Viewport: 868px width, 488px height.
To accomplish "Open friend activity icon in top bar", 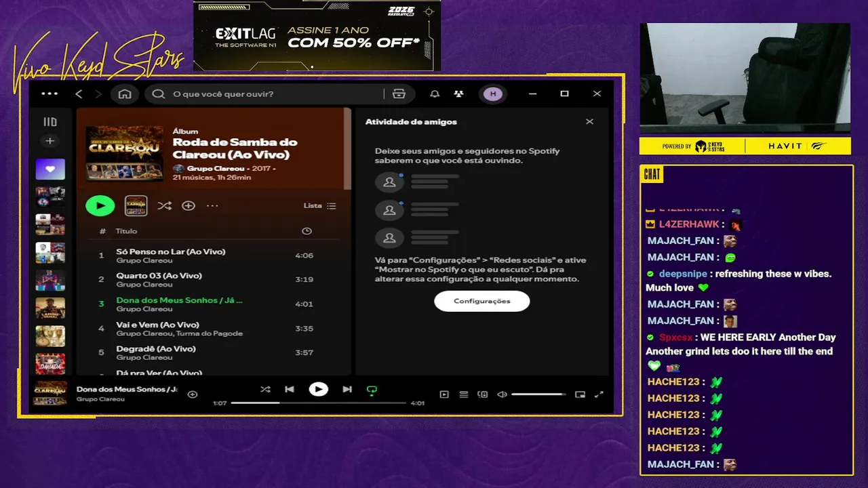I will (459, 94).
